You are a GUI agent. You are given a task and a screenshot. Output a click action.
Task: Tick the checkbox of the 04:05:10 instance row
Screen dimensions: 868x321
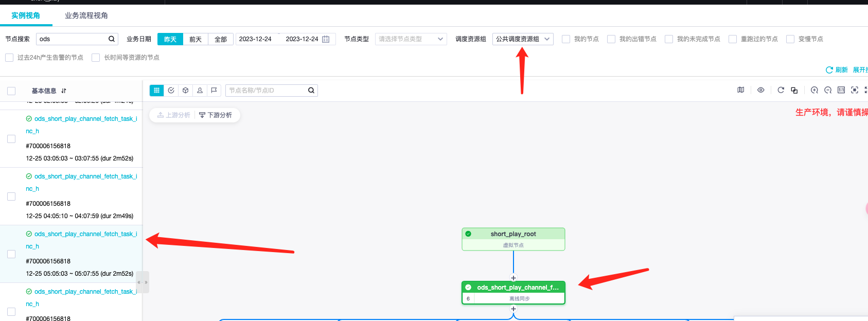(x=11, y=197)
